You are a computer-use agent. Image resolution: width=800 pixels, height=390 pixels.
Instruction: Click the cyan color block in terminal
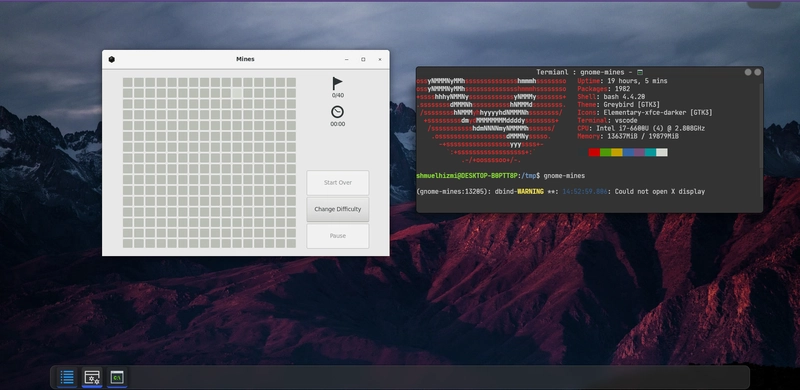[x=650, y=153]
